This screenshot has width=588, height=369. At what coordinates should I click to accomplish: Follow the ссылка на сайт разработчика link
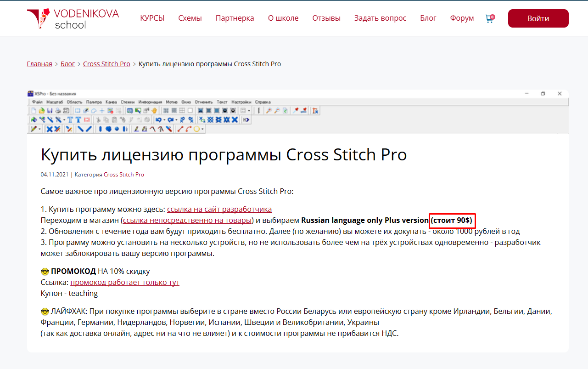pyautogui.click(x=219, y=209)
